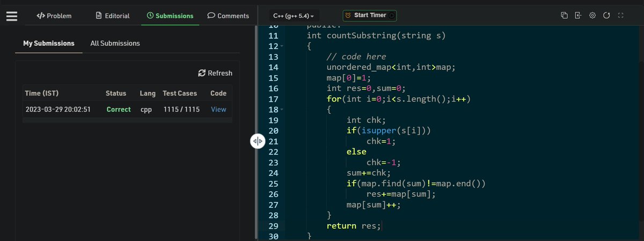Click the Test Cases column header
The image size is (644, 241).
(x=181, y=93)
